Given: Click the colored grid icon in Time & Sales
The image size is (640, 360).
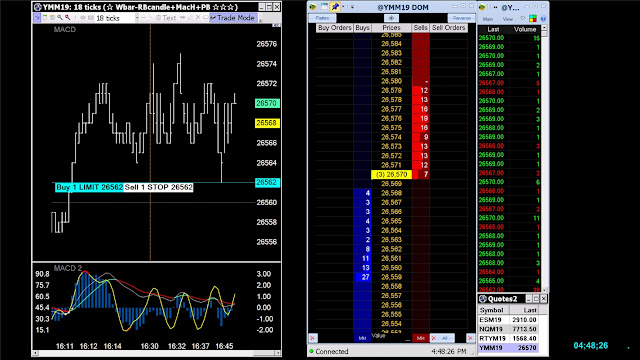Looking at the screenshot, I should click(533, 19).
